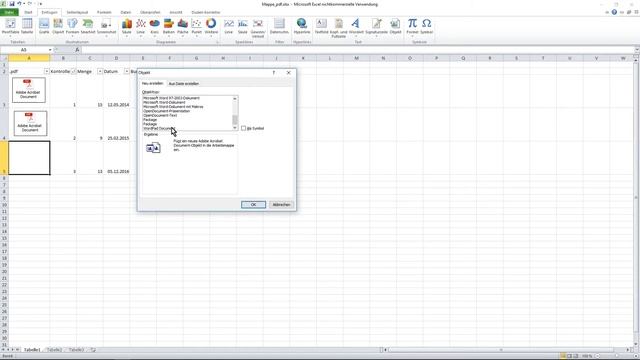The height and width of the screenshot is (360, 640).
Task: Insert a Kreis pie chart
Action: click(x=154, y=26)
